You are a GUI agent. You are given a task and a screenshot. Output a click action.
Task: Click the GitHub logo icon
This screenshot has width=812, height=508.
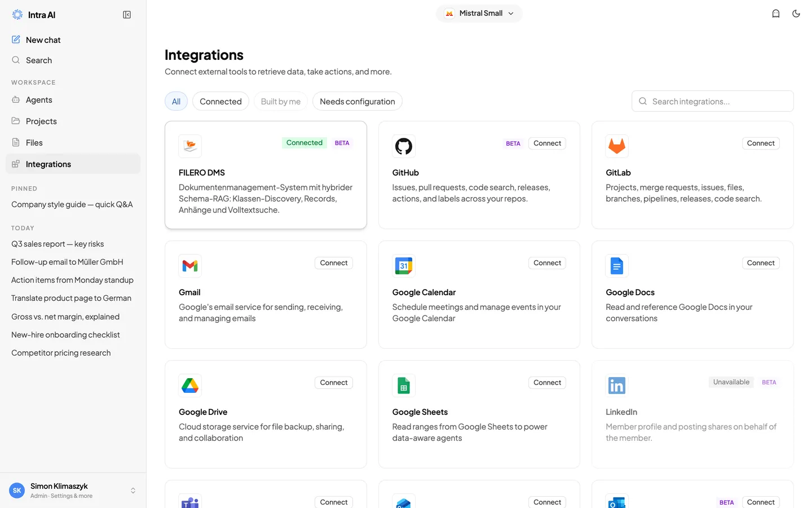click(404, 146)
